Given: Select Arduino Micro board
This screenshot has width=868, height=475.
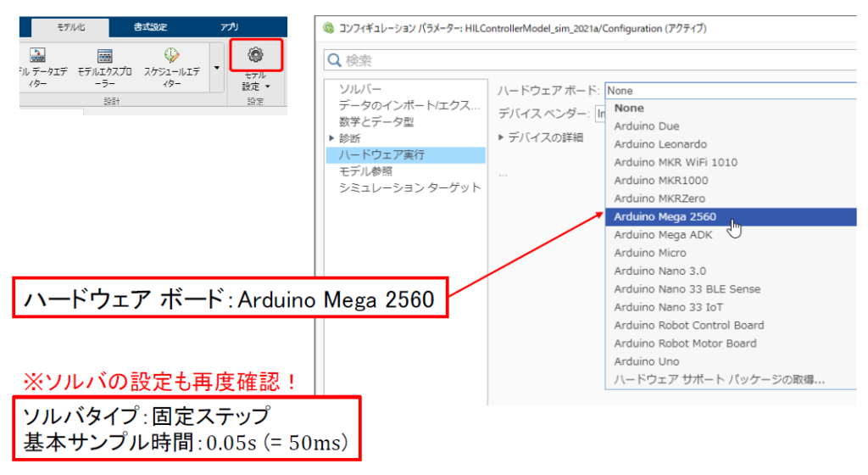Looking at the screenshot, I should point(731,253).
